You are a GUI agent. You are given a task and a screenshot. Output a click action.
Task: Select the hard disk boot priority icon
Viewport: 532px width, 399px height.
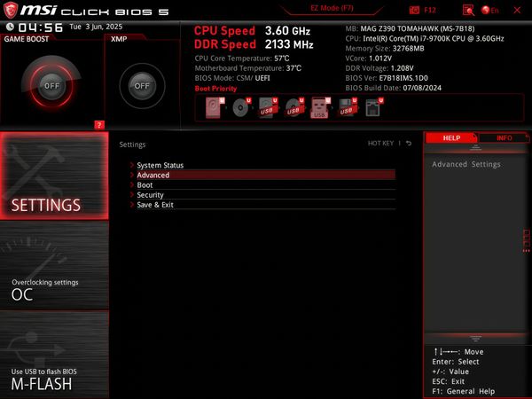point(215,108)
